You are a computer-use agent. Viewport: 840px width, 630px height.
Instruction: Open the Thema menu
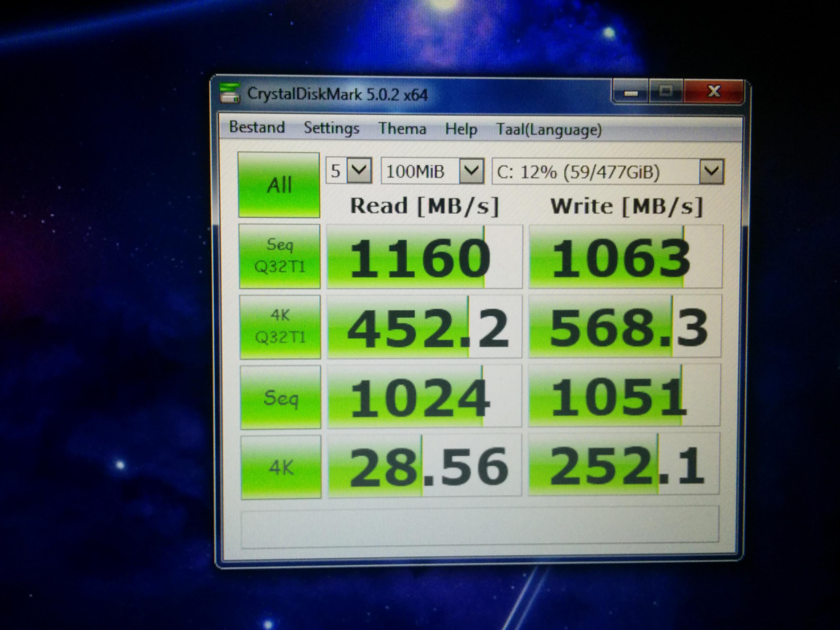tap(402, 128)
